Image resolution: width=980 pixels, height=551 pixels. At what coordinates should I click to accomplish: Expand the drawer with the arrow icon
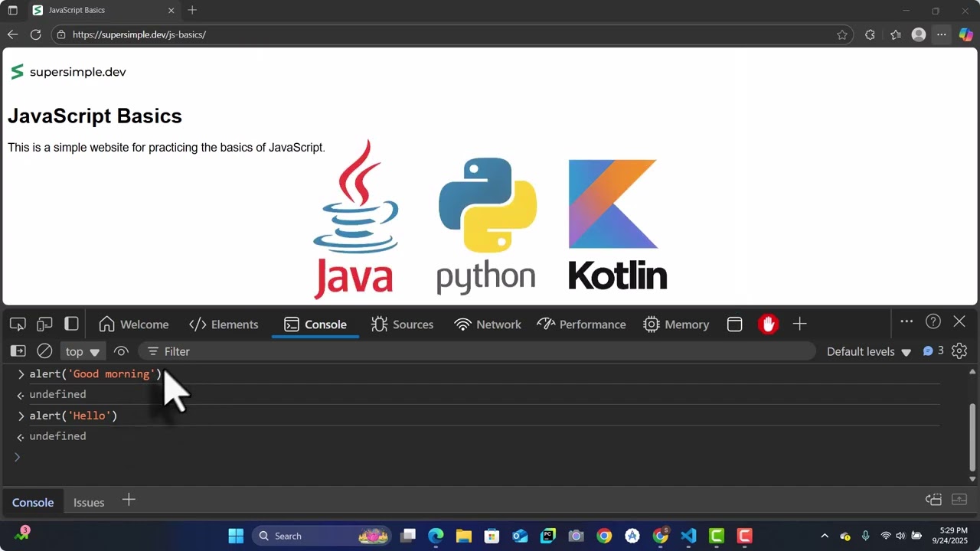[x=959, y=500]
